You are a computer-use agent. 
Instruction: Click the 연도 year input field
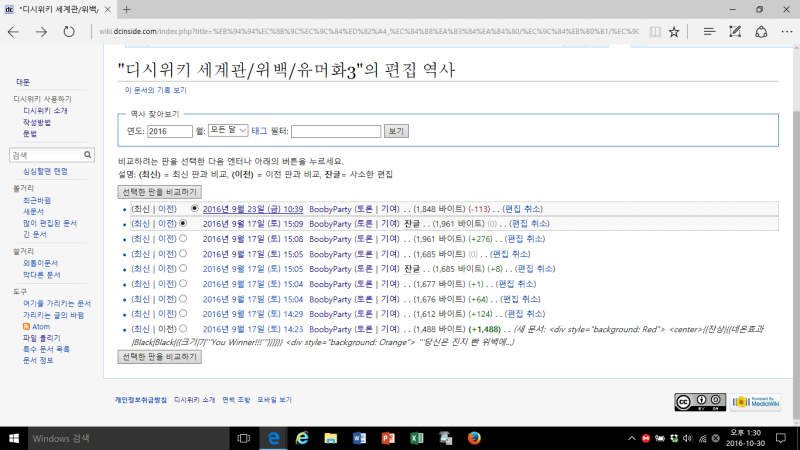170,131
